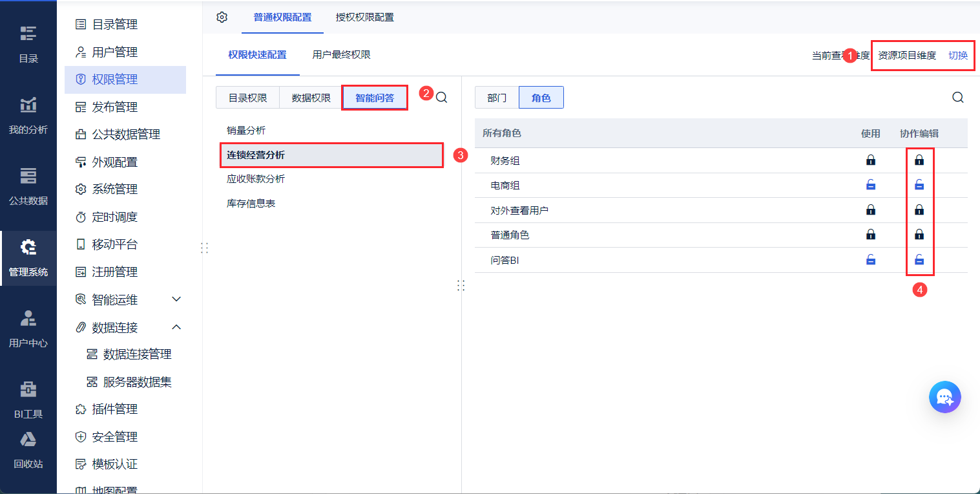Toggle 协作编辑 permission lock for 对外查看用户
The image size is (980, 494).
pyautogui.click(x=919, y=210)
